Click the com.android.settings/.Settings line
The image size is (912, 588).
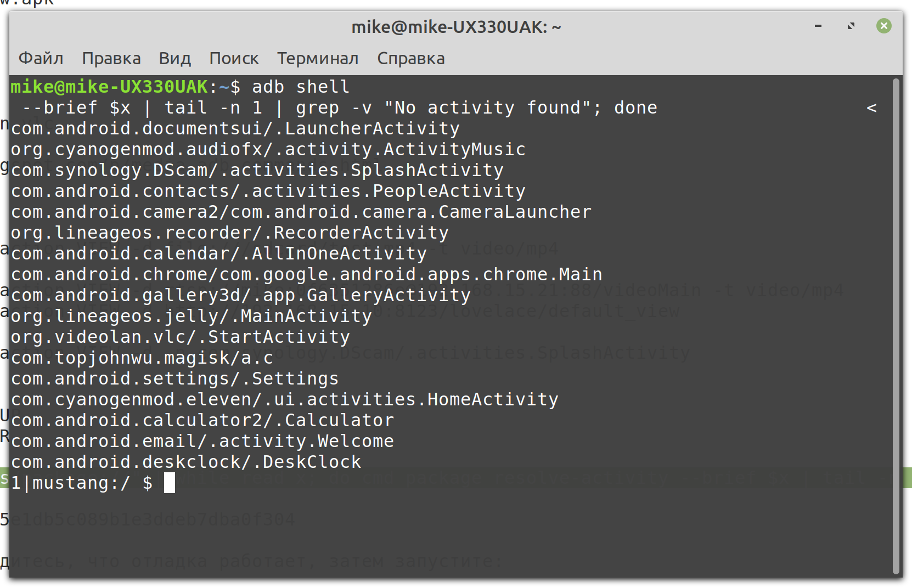175,378
